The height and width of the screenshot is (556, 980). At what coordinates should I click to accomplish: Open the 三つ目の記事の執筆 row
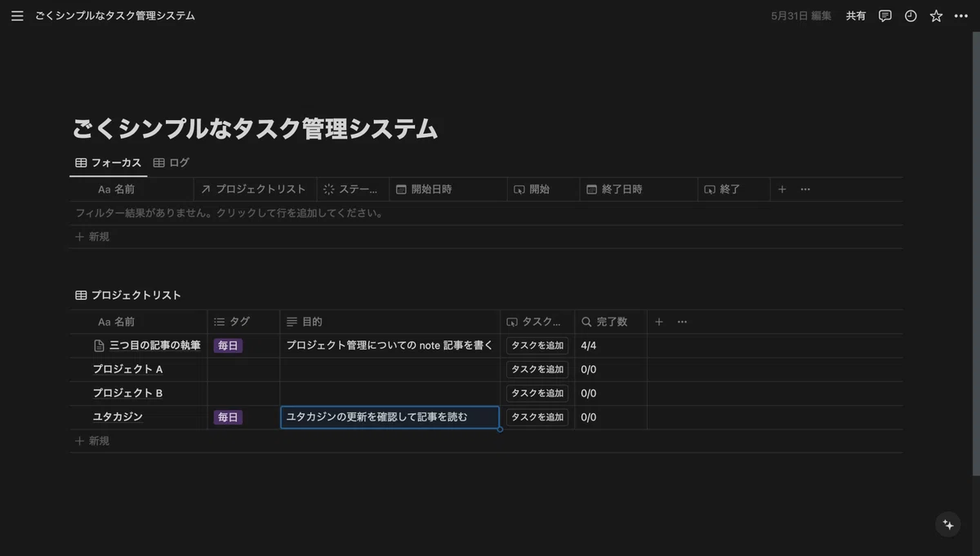click(x=155, y=345)
